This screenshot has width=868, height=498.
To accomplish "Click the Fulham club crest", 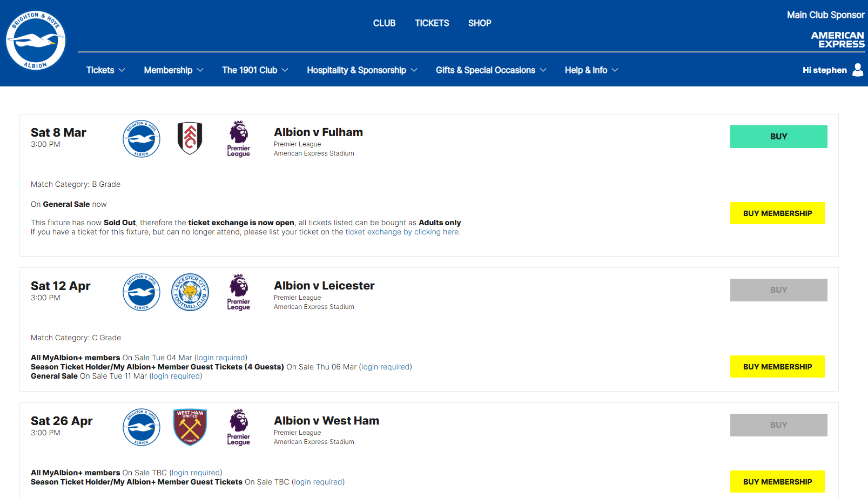I will click(190, 138).
